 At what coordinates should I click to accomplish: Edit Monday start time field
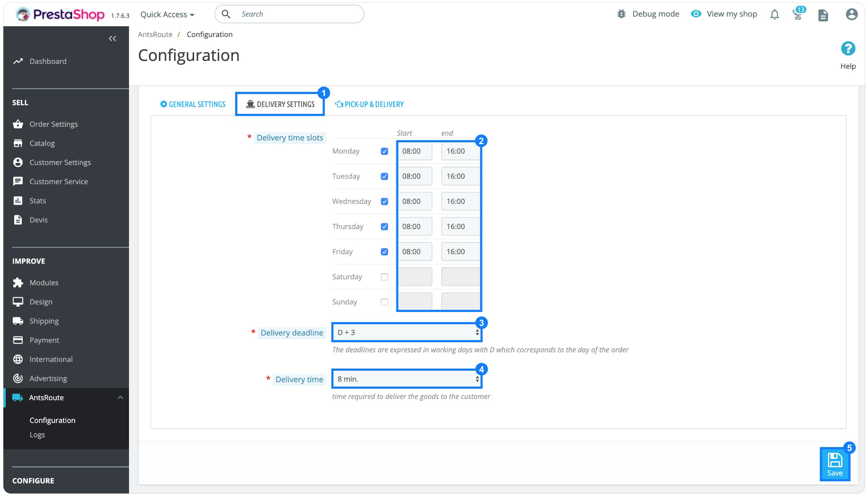415,151
